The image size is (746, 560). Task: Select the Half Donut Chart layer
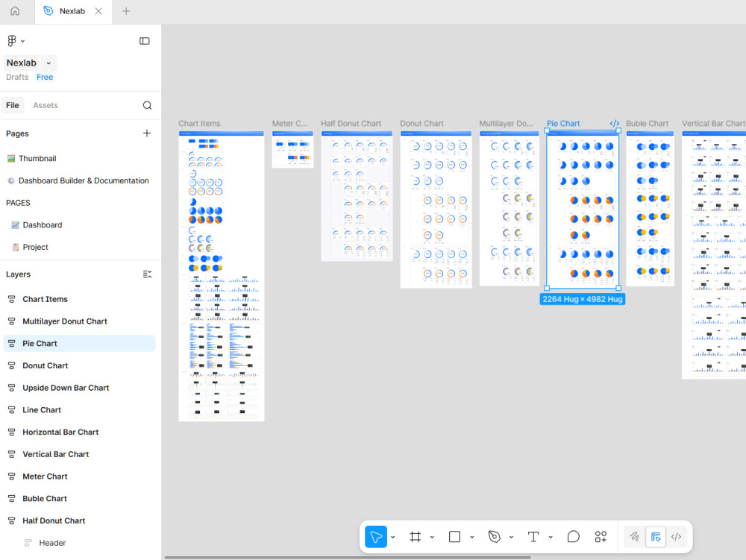pos(79,520)
